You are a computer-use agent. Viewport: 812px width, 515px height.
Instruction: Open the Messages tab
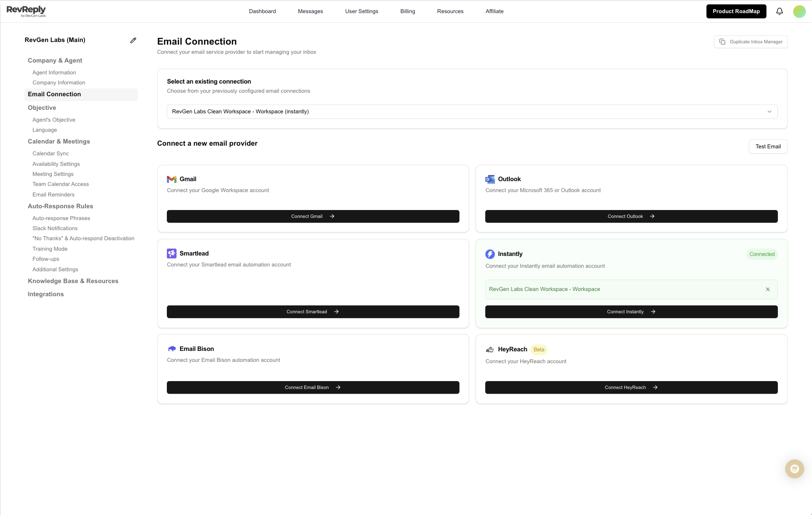click(311, 11)
